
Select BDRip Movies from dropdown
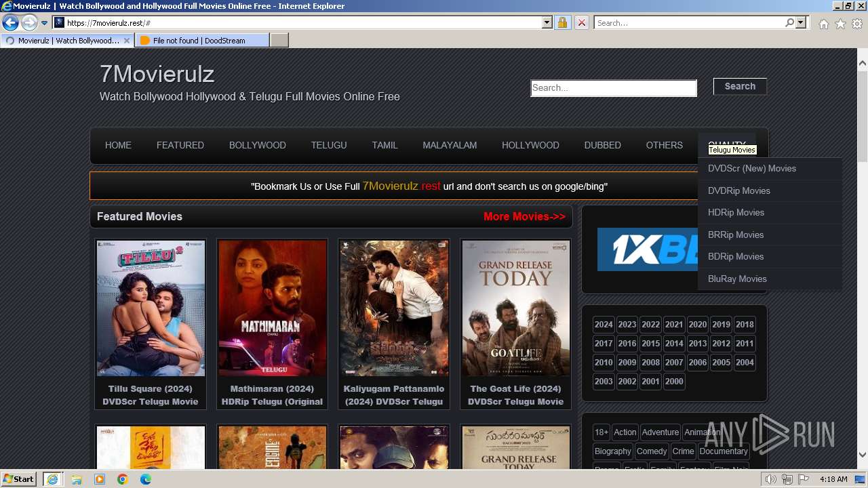tap(770, 257)
